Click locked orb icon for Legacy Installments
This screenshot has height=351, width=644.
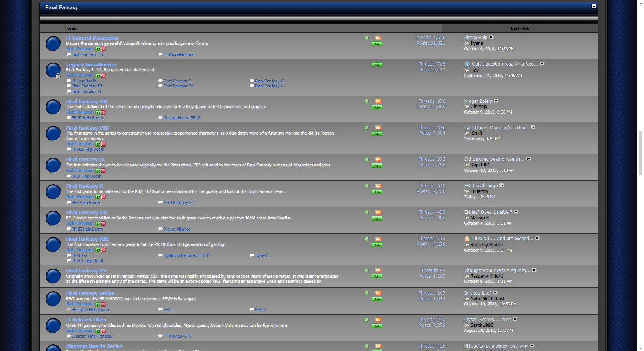53,71
